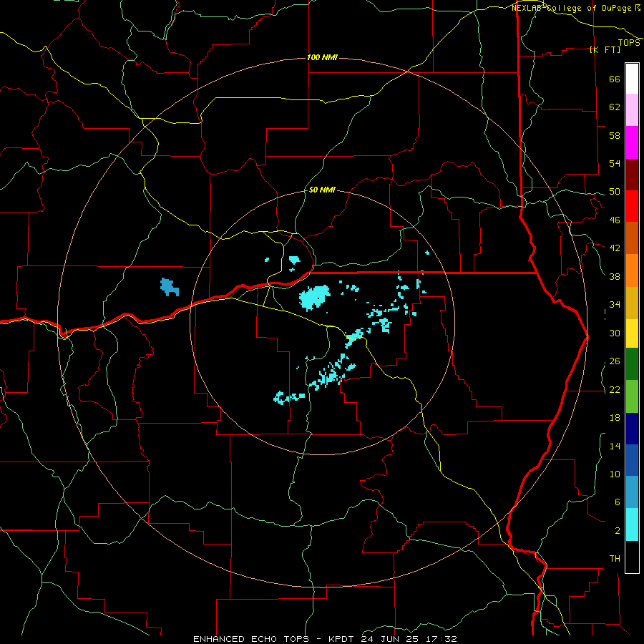Click the '[K FT]' units label
This screenshot has width=644, height=644.
click(x=605, y=49)
